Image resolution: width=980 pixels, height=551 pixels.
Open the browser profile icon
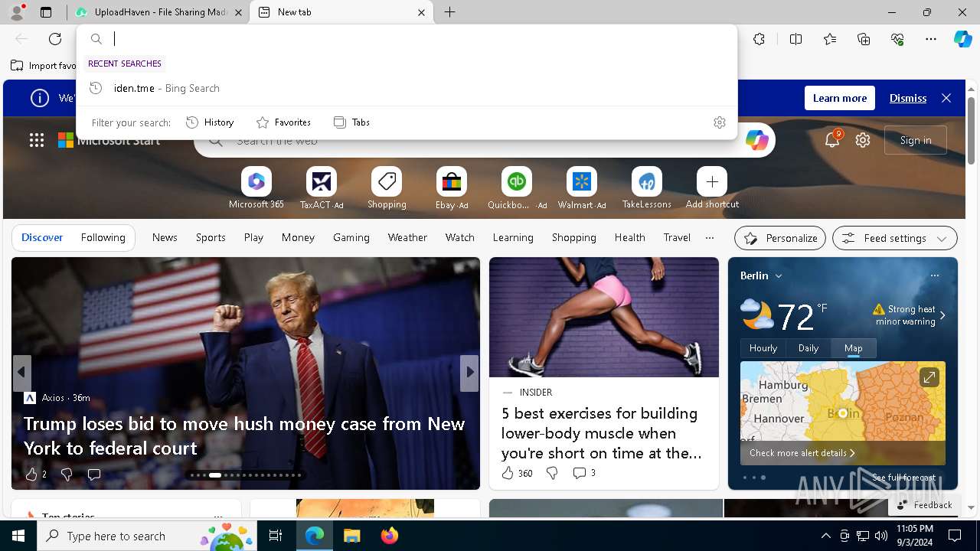(16, 11)
